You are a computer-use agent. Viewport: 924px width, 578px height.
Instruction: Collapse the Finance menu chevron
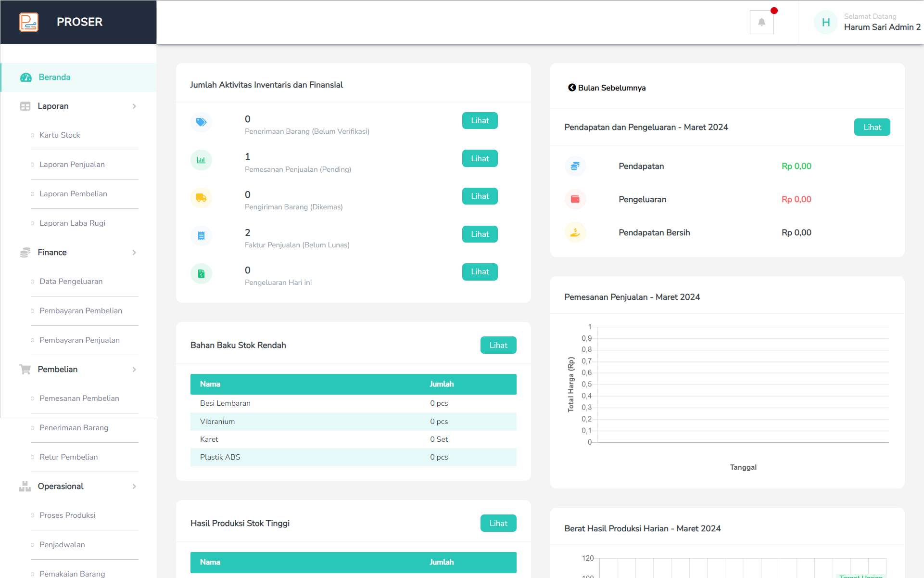pyautogui.click(x=134, y=253)
